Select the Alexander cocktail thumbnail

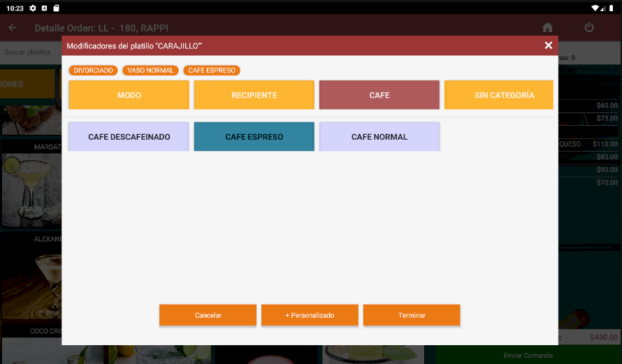[31, 282]
